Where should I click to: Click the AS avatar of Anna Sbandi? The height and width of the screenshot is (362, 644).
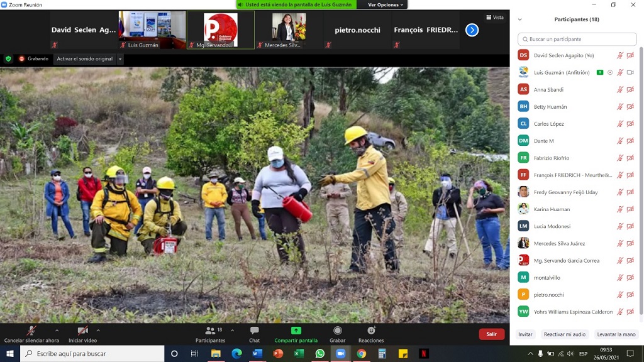pos(523,89)
